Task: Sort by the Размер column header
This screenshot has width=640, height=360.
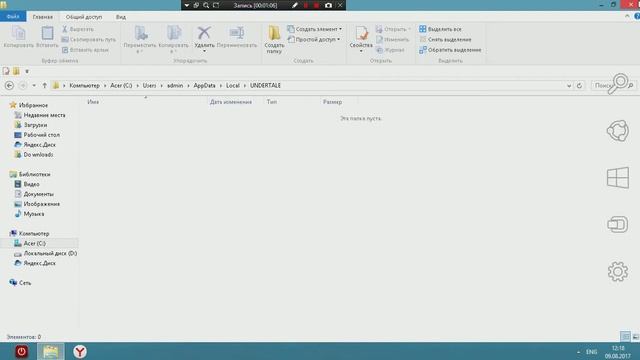Action: click(x=332, y=102)
